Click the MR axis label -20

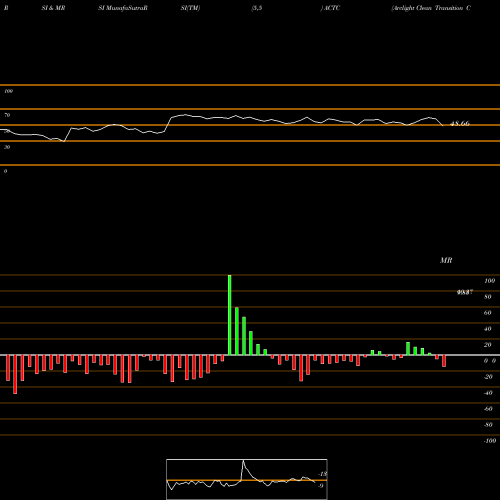pos(488,377)
